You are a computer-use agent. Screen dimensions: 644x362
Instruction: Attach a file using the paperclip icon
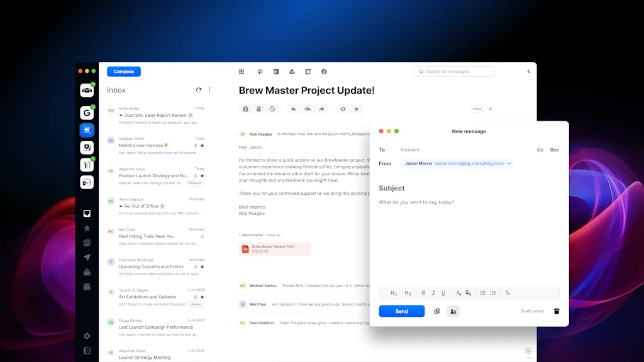click(437, 310)
